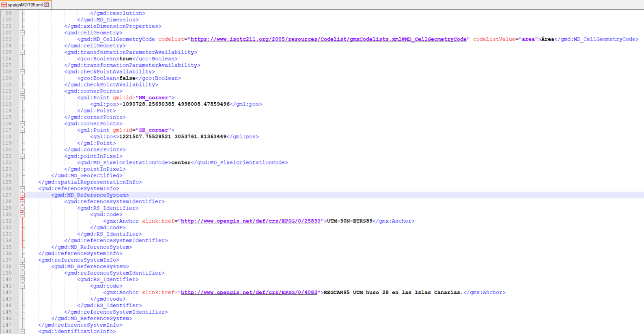The height and width of the screenshot is (334, 644).
Task: Fold the checkPointAvailability element on line 108
Action: click(22, 72)
